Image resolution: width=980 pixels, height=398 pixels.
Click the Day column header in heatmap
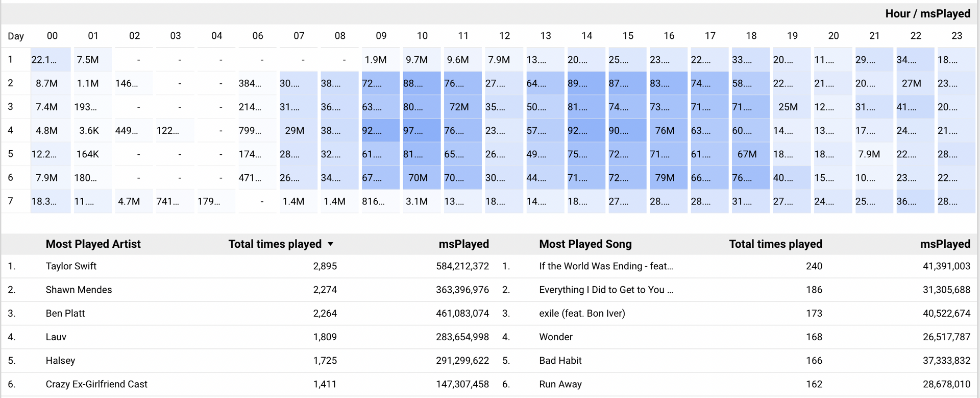pos(16,36)
